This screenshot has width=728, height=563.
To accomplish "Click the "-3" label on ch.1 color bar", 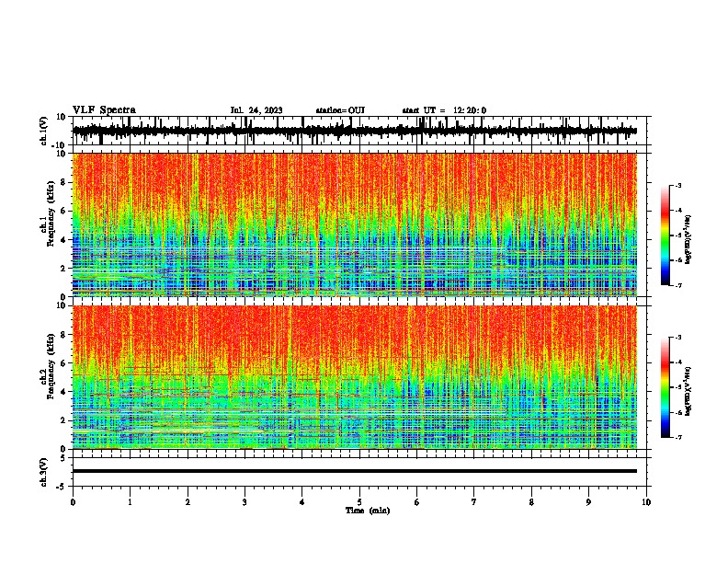I will 678,186.
